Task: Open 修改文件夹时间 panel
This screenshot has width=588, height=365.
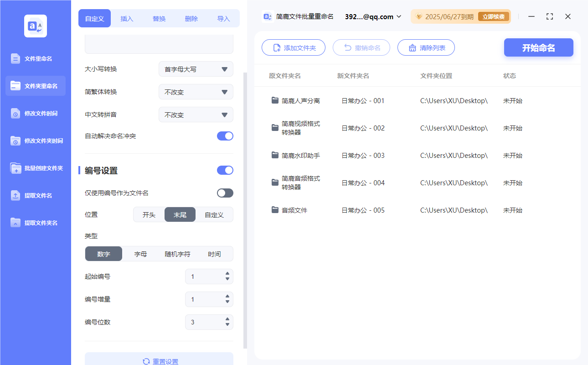Action: coord(35,141)
